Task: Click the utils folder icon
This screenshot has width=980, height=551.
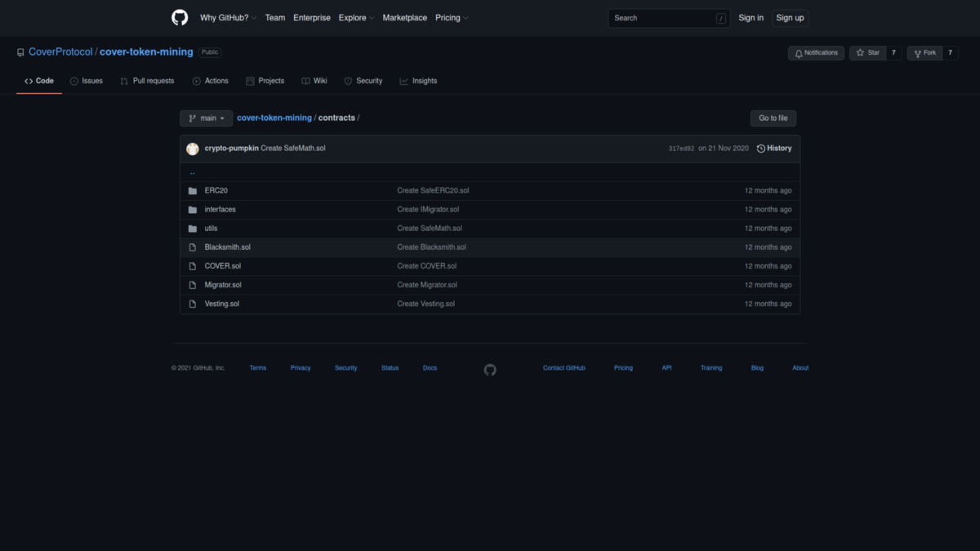Action: coord(193,229)
